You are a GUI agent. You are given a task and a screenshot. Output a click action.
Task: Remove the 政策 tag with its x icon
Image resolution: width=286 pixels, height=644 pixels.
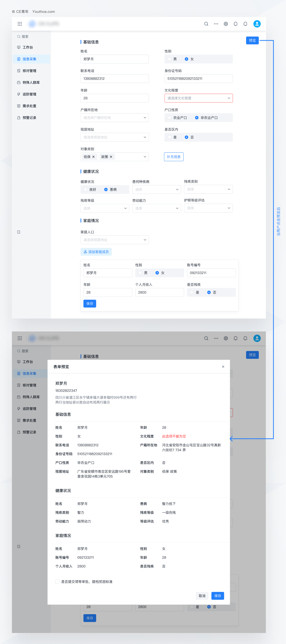(x=111, y=157)
